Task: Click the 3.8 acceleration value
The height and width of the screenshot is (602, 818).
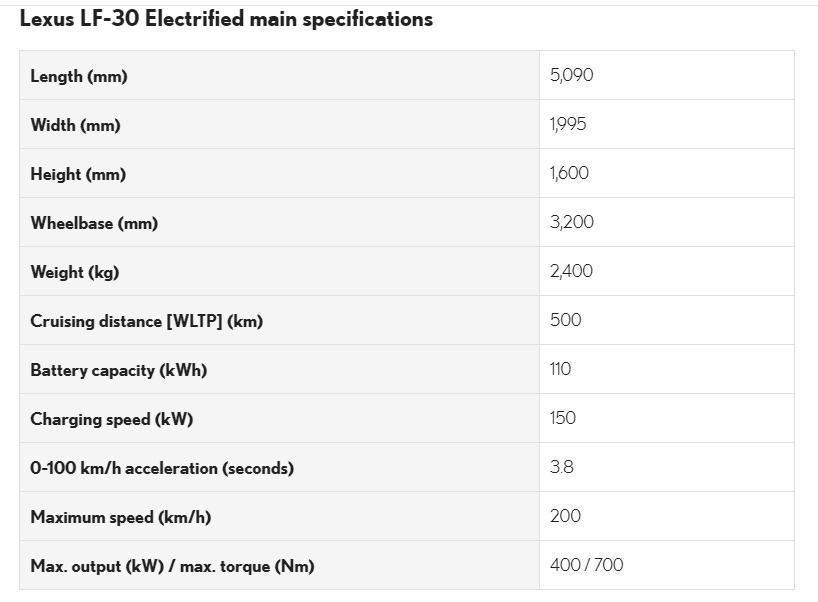Action: [561, 467]
